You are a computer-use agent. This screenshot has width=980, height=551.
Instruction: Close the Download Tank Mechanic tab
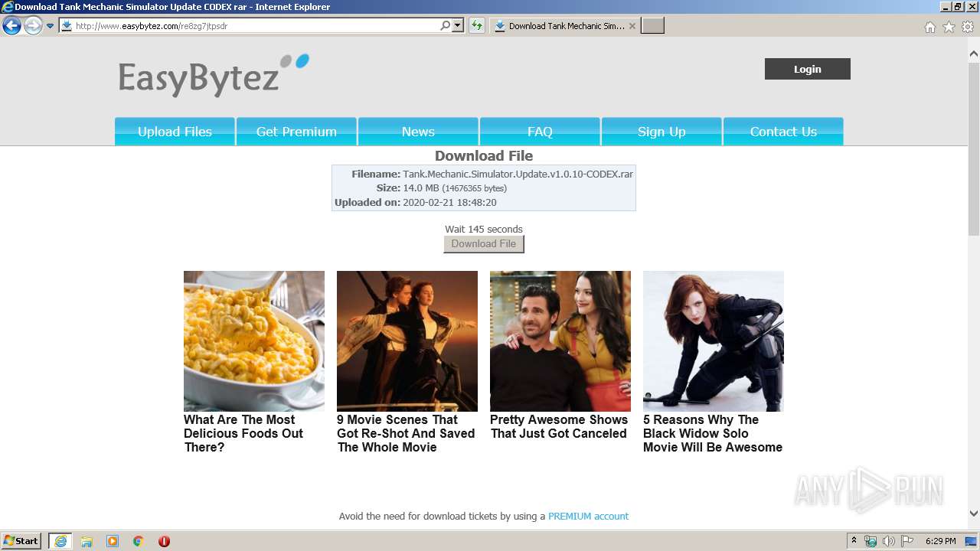(632, 25)
